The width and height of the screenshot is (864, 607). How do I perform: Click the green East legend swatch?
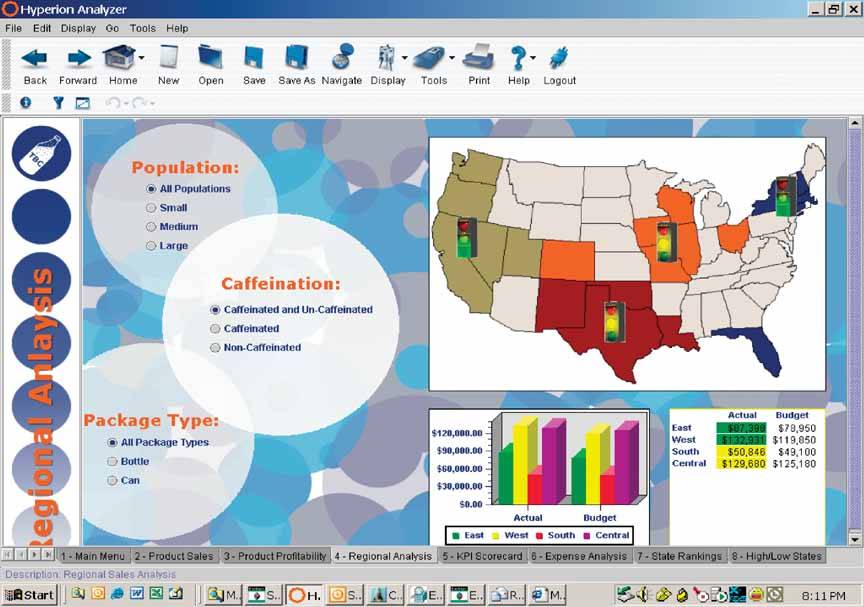point(456,535)
